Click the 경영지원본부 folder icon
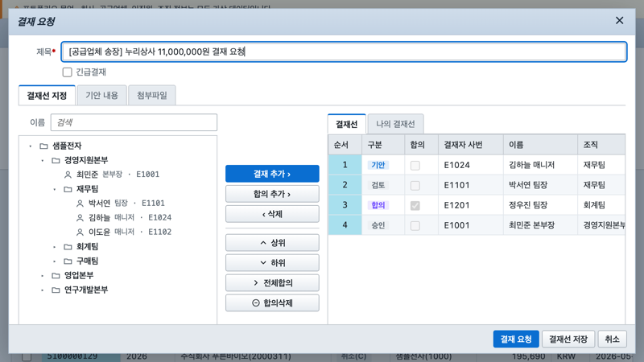 pyautogui.click(x=56, y=160)
